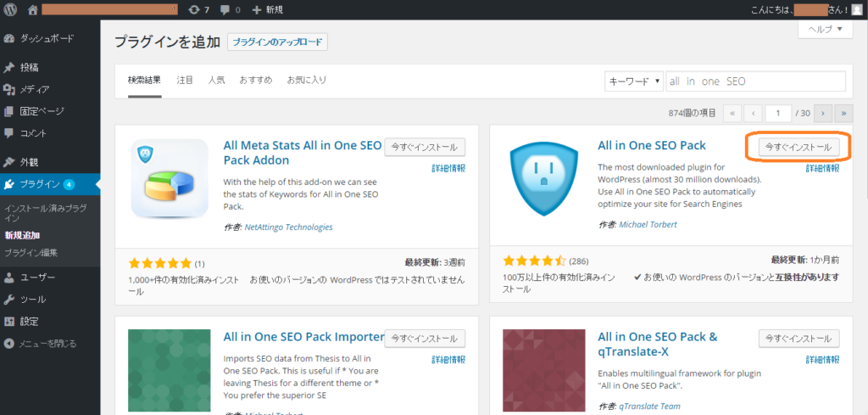Image resolution: width=868 pixels, height=415 pixels.
Task: Open author qTranslate Team link
Action: tap(649, 407)
